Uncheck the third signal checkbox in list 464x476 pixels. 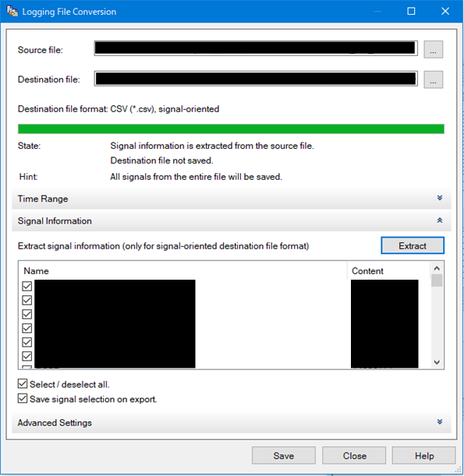point(27,314)
